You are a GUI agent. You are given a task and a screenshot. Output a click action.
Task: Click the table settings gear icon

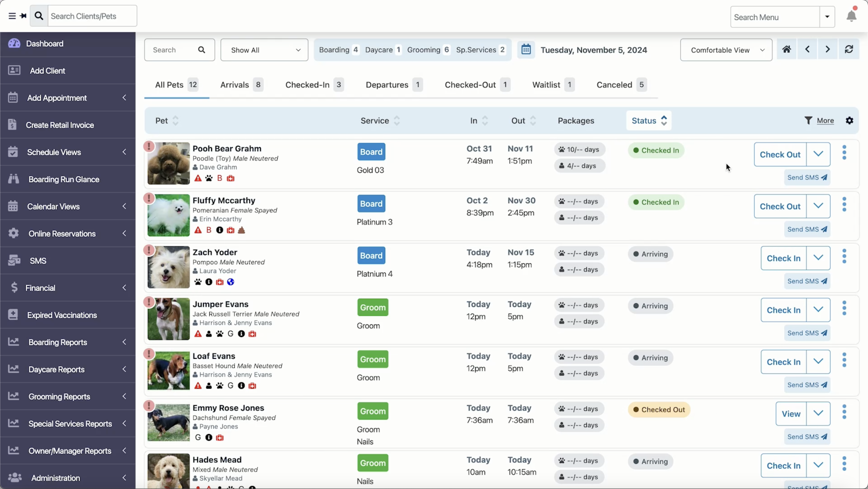tap(849, 120)
